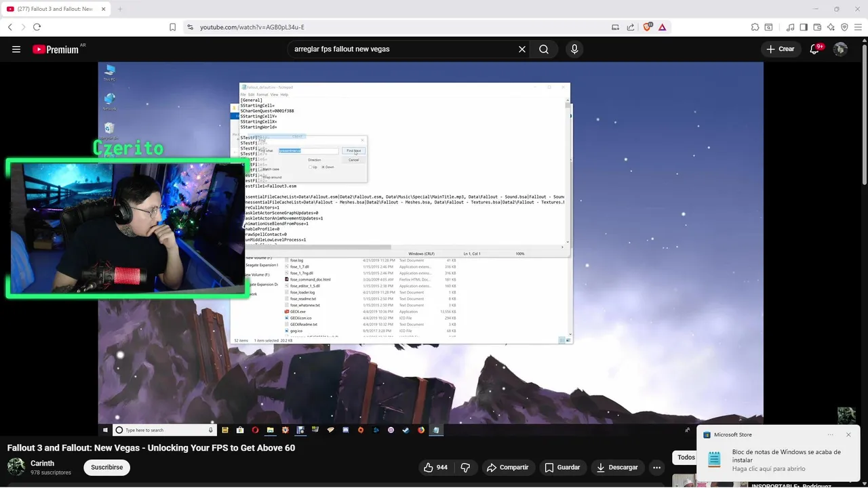Image resolution: width=868 pixels, height=488 pixels.
Task: Open Microsoft Store notification options dots
Action: pos(831,434)
